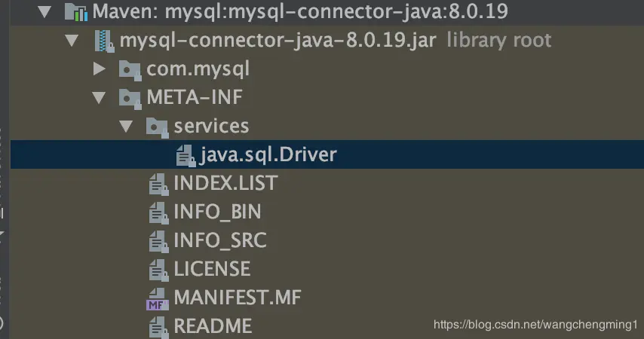644x339 pixels.
Task: Click the INDEX.LIST file icon
Action: [x=158, y=185]
